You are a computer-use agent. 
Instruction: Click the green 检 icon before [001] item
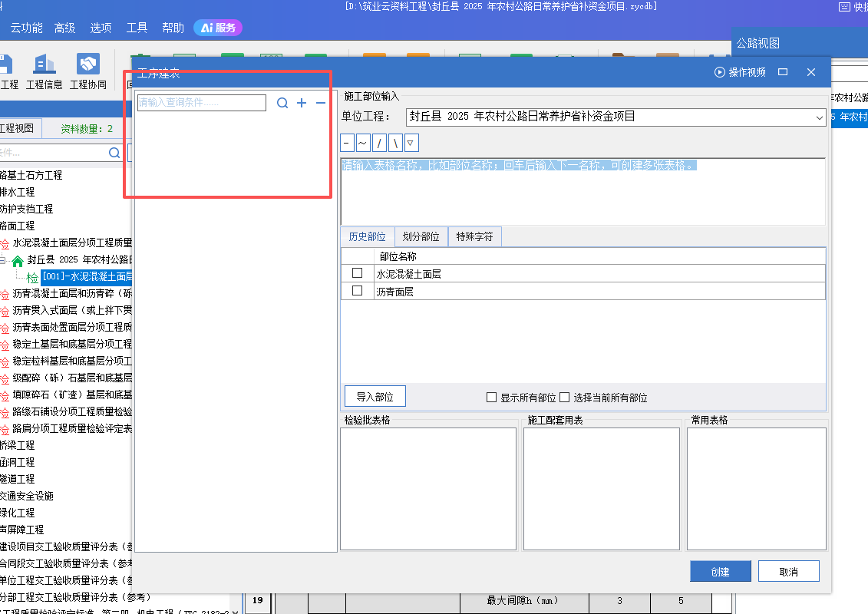pos(33,277)
